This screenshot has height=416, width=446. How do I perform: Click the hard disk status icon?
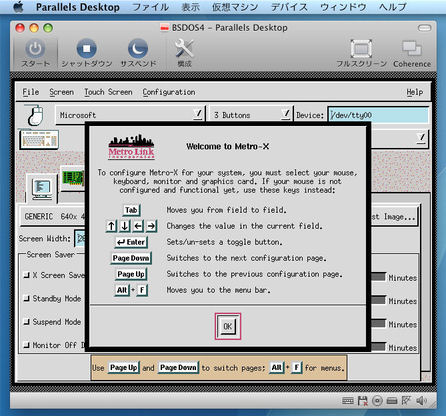click(392, 401)
